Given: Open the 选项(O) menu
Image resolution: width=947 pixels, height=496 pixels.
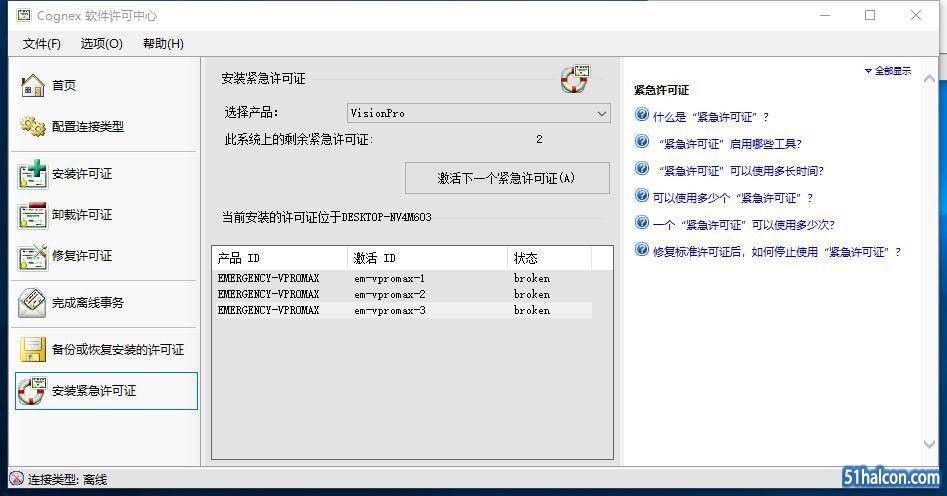Looking at the screenshot, I should click(x=101, y=43).
